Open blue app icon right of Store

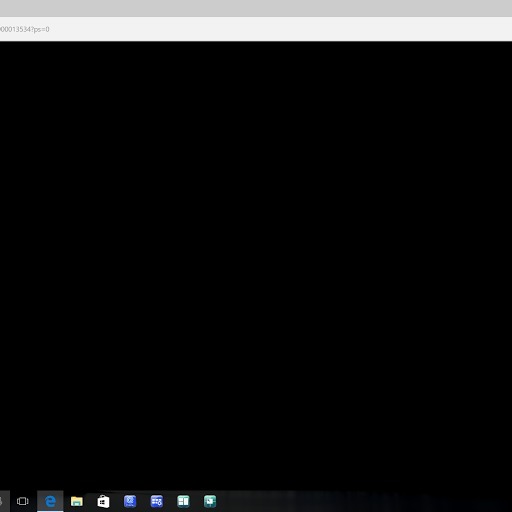(x=130, y=501)
